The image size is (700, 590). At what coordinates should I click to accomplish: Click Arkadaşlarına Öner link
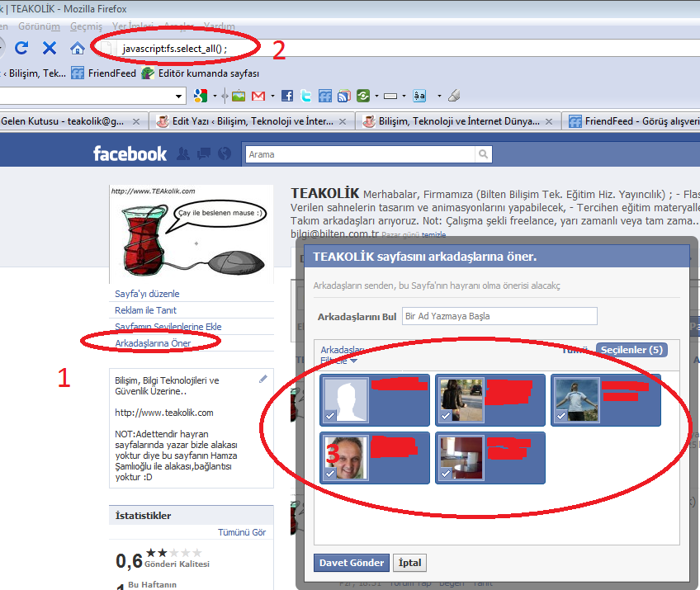[153, 343]
